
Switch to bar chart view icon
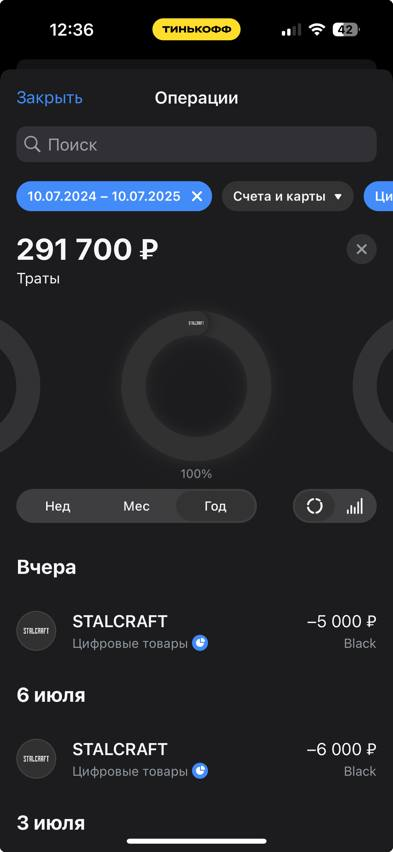point(354,506)
